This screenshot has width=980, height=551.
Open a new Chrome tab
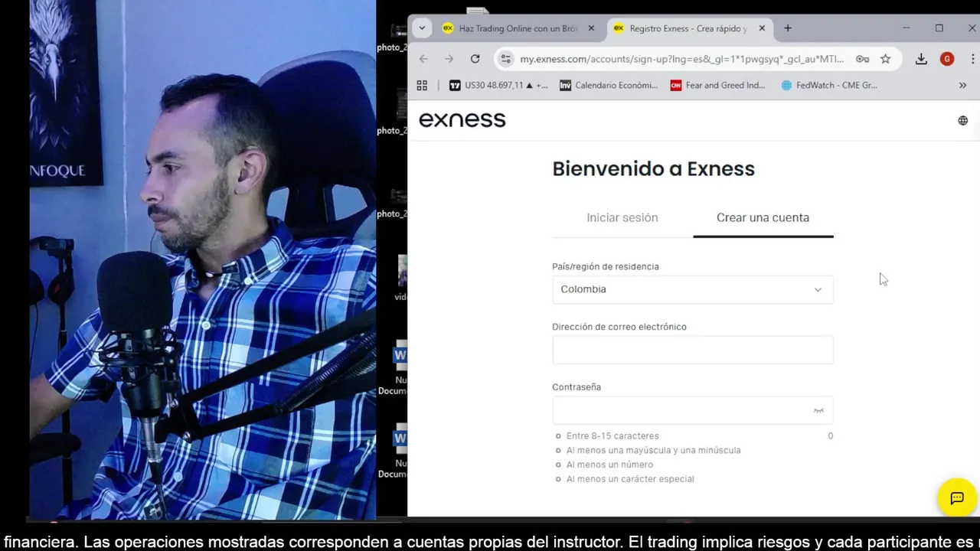point(788,28)
